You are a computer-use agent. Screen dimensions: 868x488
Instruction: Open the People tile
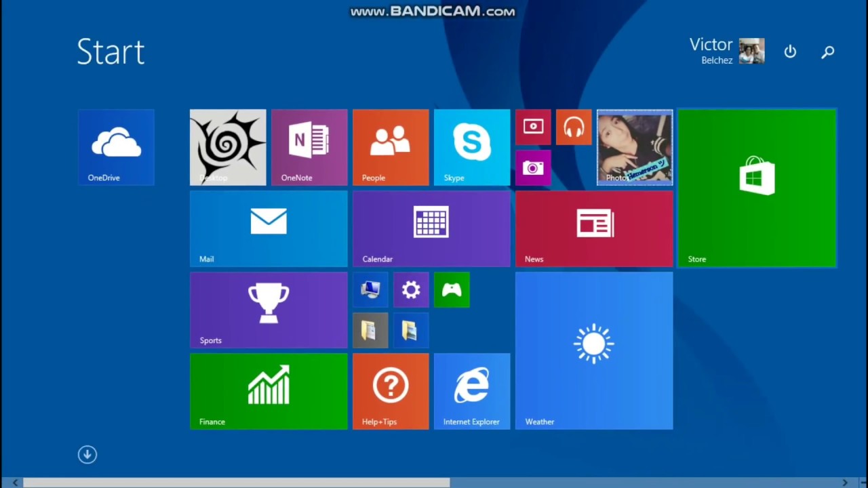(x=391, y=147)
